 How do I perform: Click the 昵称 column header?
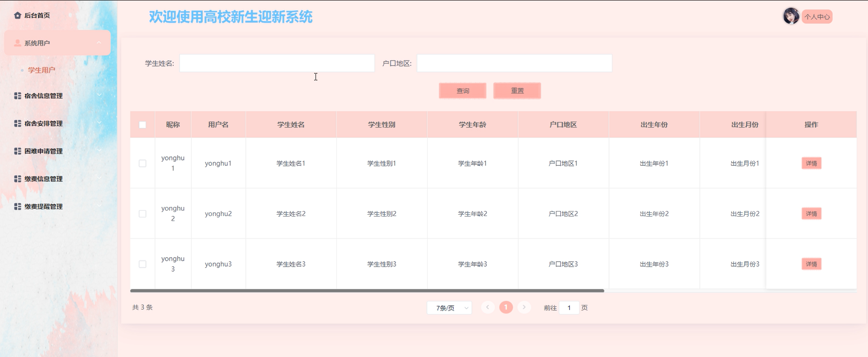[x=173, y=125]
